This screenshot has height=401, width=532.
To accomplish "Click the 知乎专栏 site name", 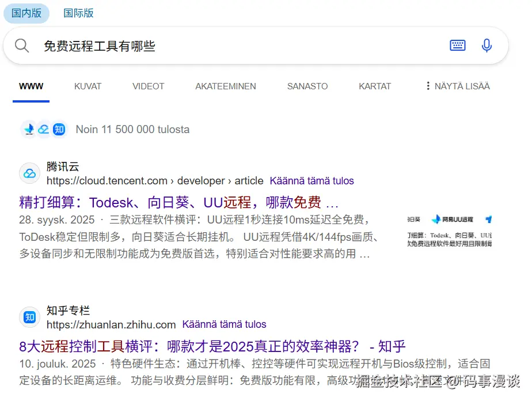I will pyautogui.click(x=68, y=311).
